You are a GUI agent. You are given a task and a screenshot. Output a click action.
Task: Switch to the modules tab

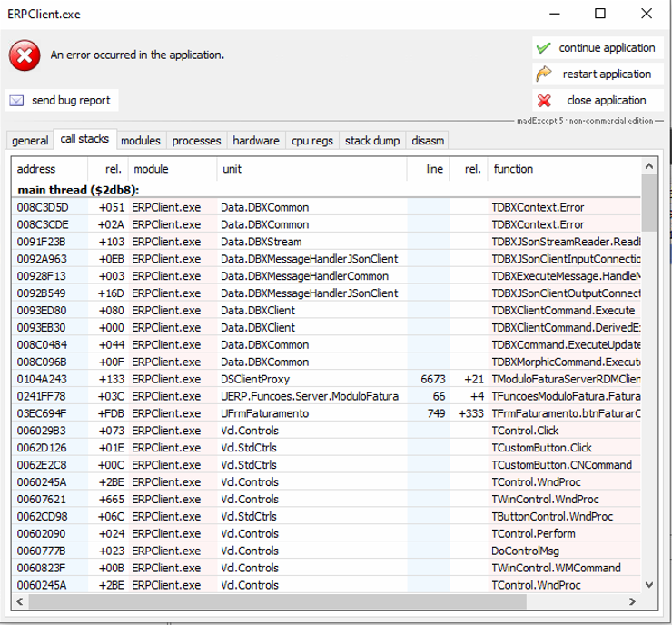pos(140,141)
